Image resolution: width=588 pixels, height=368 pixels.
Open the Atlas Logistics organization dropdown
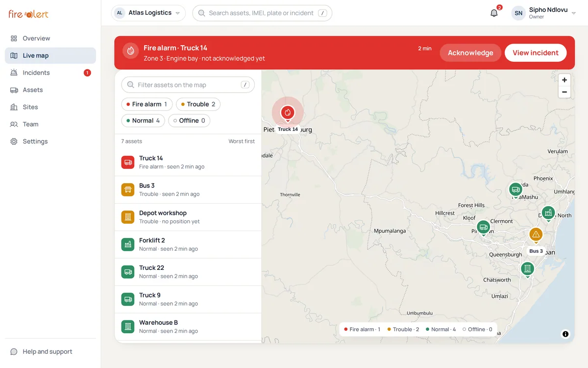(x=148, y=13)
